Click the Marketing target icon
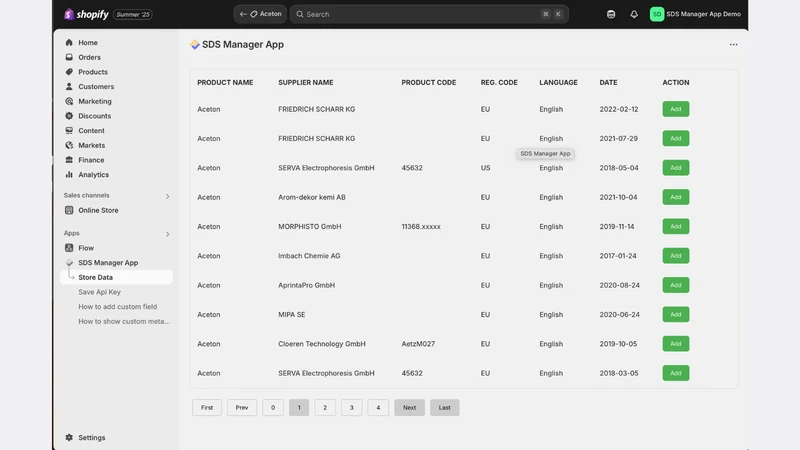This screenshot has width=800, height=450. [69, 101]
